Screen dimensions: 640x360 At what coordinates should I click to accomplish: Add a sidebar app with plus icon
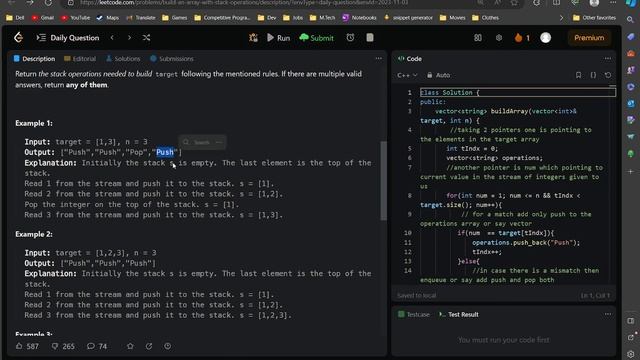point(631,171)
